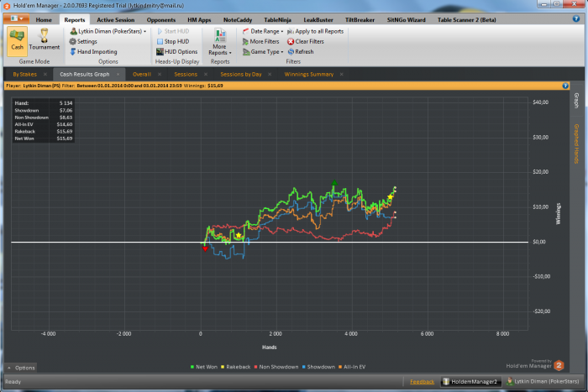Open the Home ribbon tab

(44, 20)
